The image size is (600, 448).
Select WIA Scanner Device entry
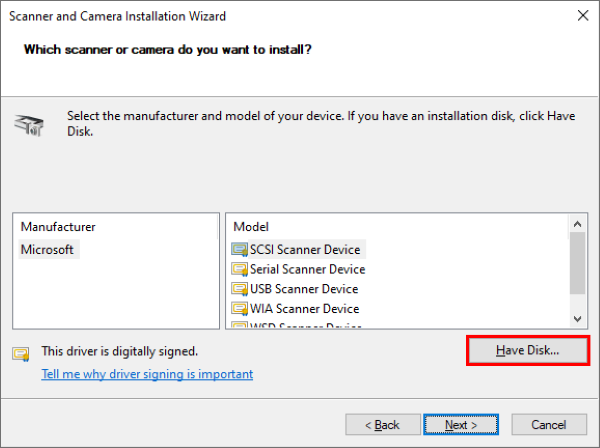click(304, 309)
